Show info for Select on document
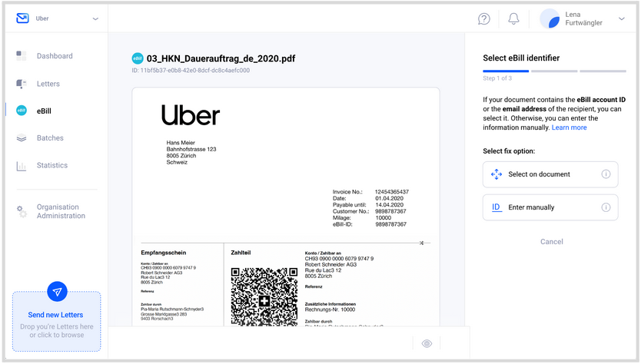The image size is (641, 364). [606, 174]
